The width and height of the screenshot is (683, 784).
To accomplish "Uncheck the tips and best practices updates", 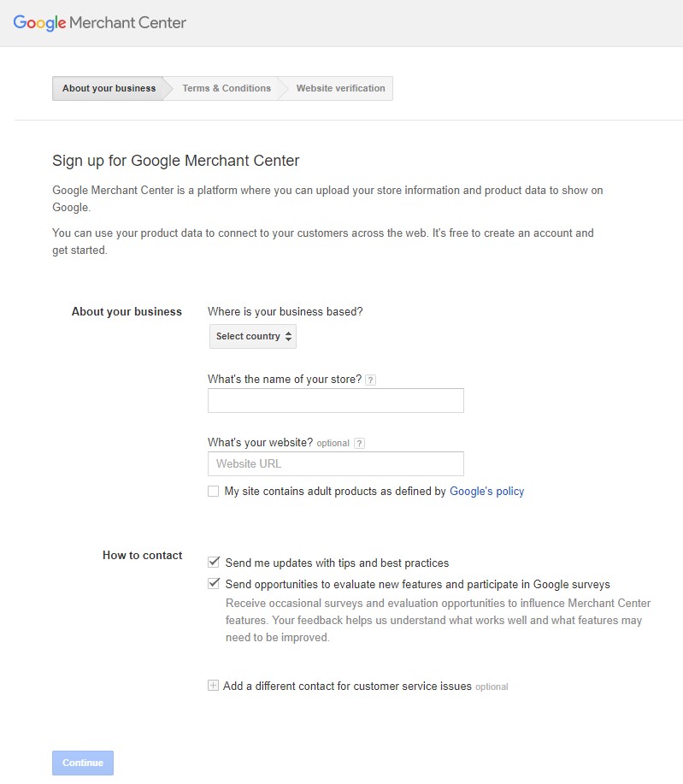I will coord(214,563).
